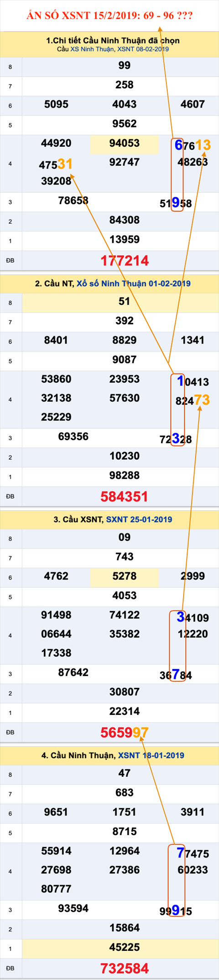Image resolution: width=219 pixels, height=980 pixels.
Task: Select the number 72328
Action: tap(176, 439)
